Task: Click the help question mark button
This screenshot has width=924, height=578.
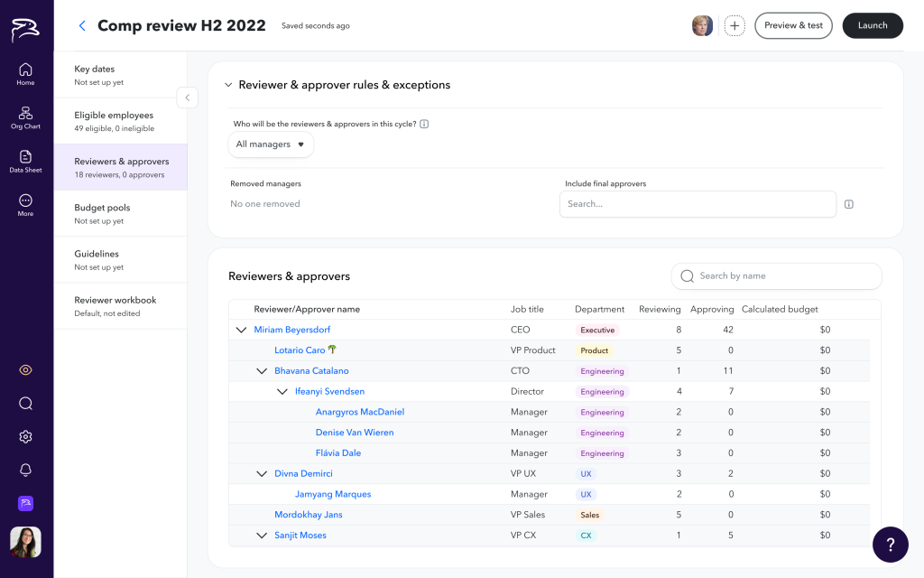Action: pos(890,545)
